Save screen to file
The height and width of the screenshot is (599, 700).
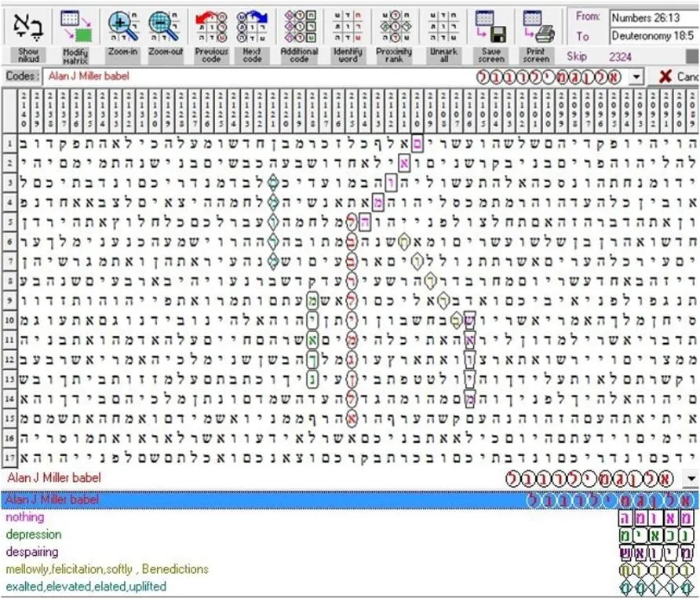click(x=491, y=38)
